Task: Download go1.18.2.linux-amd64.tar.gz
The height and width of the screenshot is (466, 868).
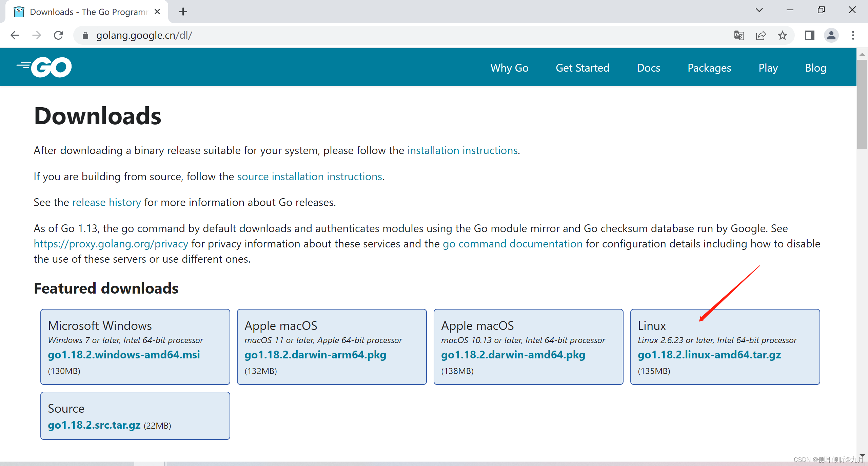Action: click(x=709, y=355)
